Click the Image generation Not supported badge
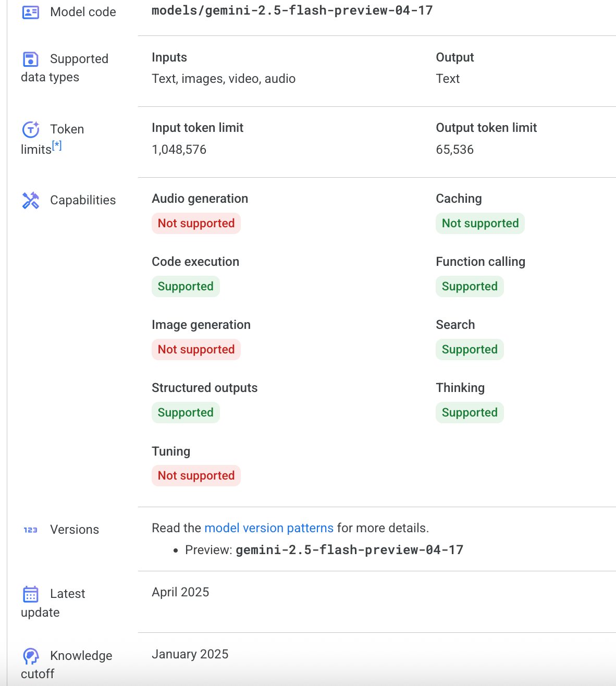616x686 pixels. click(196, 349)
